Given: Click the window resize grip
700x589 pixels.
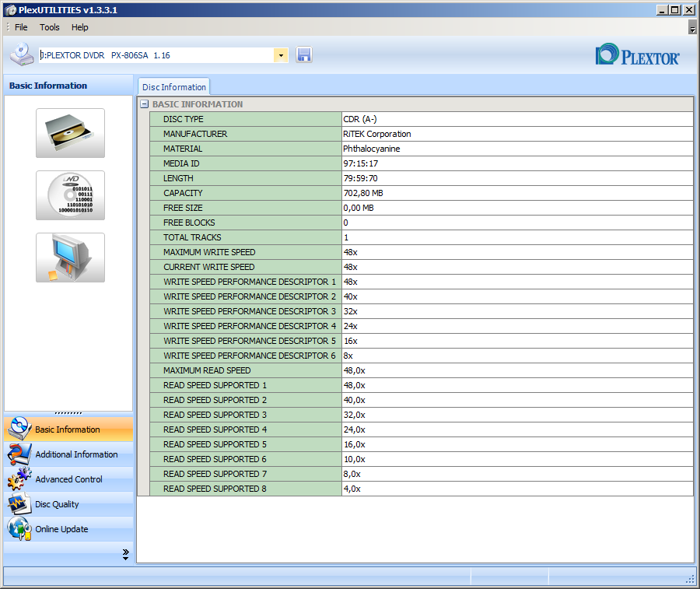Looking at the screenshot, I should coord(691,578).
